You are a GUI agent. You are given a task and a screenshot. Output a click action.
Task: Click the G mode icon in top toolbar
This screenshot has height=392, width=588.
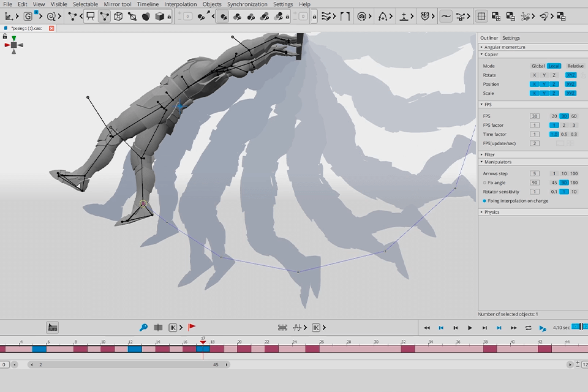(x=29, y=17)
